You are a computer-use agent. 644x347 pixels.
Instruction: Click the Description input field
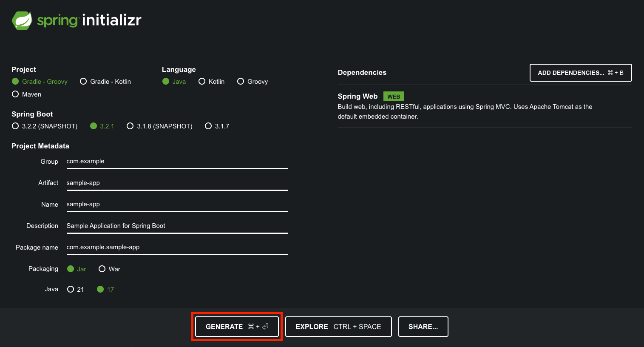170,226
